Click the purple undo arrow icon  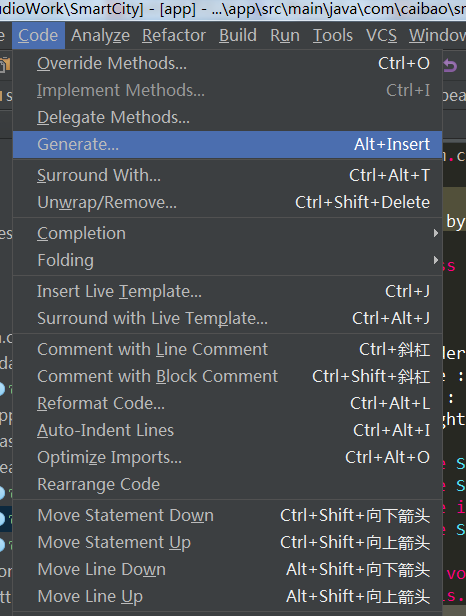point(450,65)
